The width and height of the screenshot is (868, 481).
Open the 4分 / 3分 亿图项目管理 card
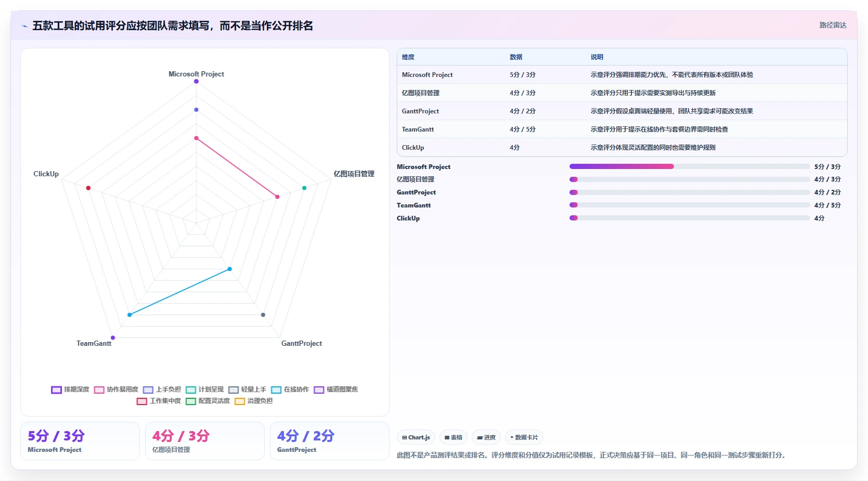coord(205,441)
